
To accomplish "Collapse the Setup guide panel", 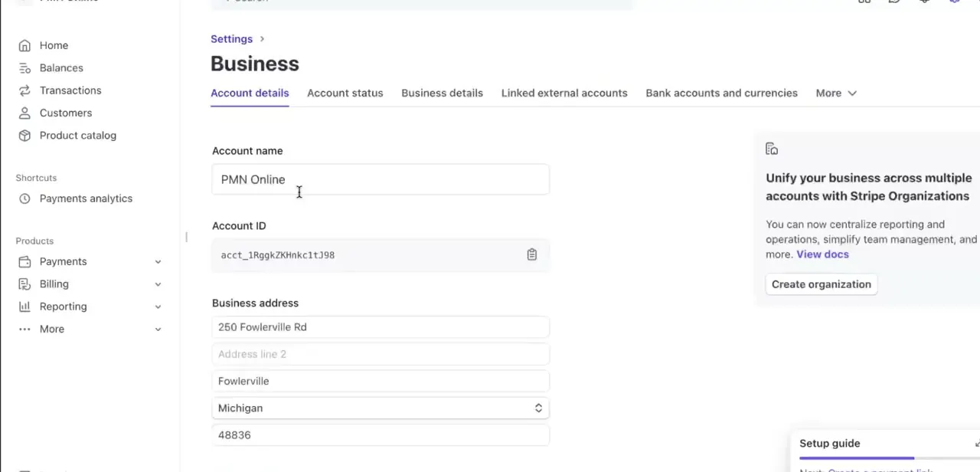I will (977, 444).
